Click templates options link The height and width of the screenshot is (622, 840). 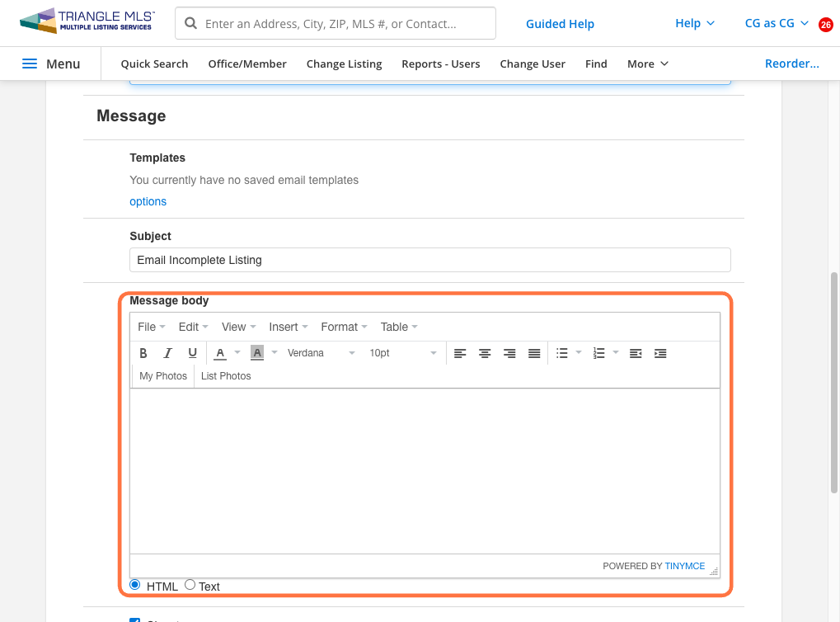148,201
